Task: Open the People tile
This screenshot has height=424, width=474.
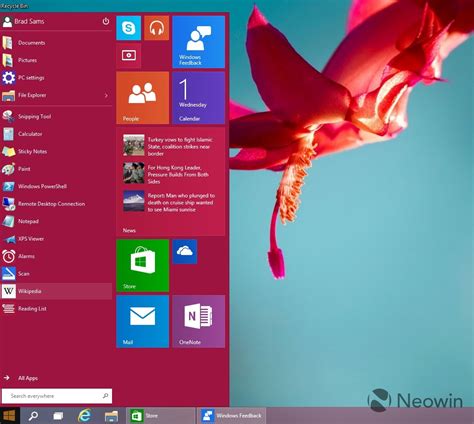Action: [143, 98]
